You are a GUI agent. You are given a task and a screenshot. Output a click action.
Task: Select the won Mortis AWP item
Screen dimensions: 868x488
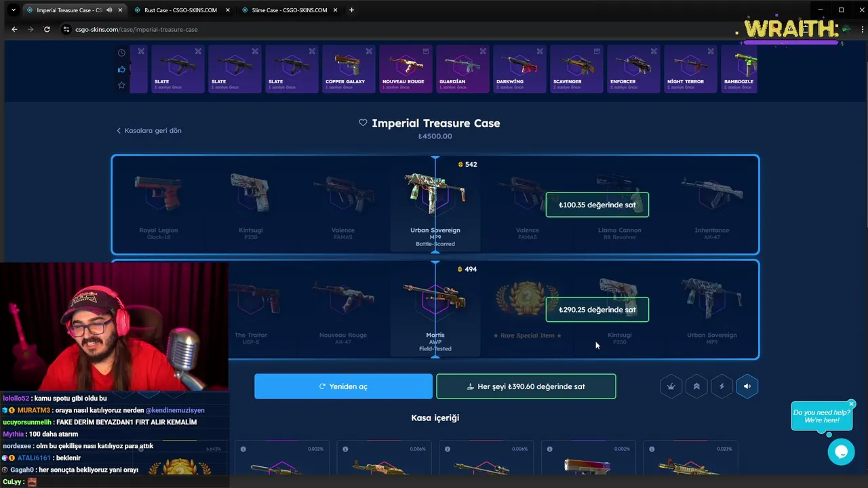[x=435, y=310]
